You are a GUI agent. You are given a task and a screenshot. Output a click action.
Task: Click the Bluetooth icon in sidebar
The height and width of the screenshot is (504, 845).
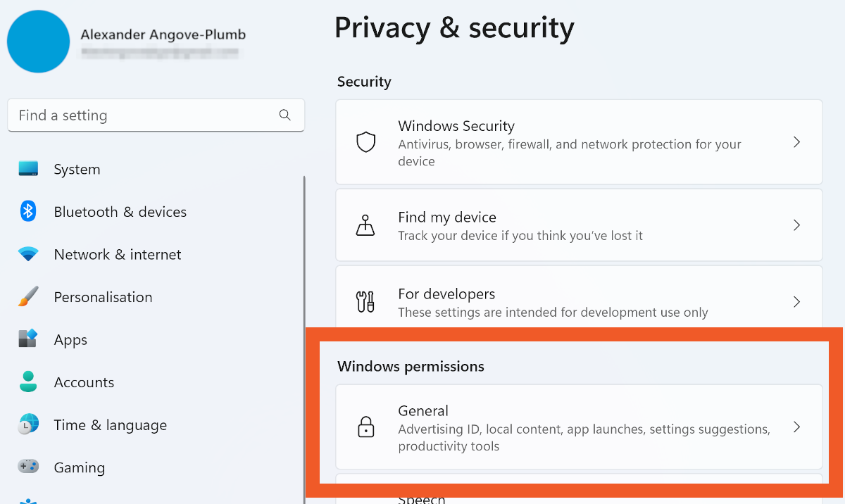click(28, 211)
